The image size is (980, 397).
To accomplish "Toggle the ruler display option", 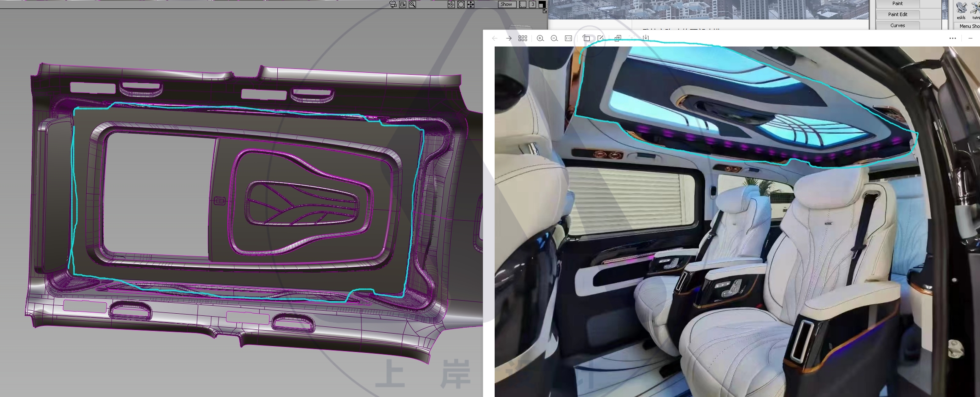I will [x=523, y=4].
